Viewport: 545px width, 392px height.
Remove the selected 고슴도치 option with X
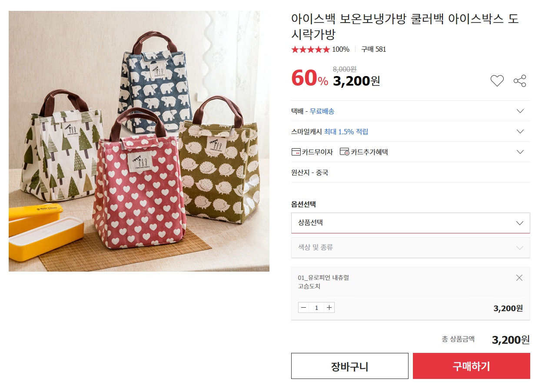pyautogui.click(x=519, y=278)
